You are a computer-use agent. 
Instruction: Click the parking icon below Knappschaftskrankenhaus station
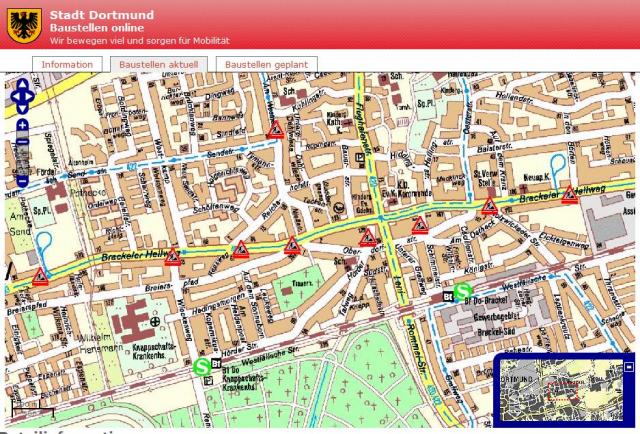[x=208, y=381]
